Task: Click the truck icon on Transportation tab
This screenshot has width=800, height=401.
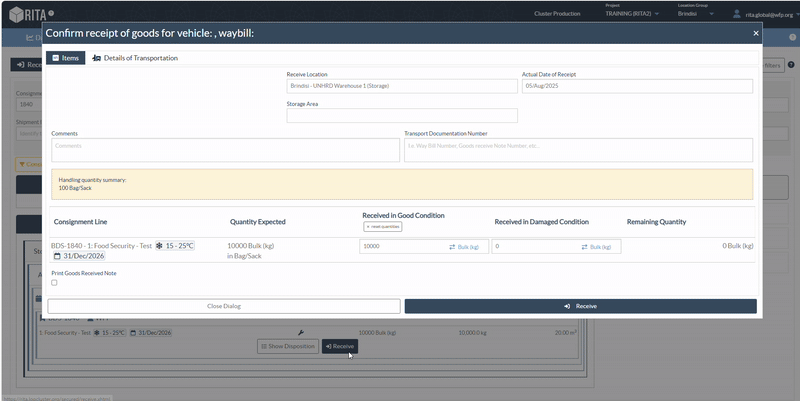Action: [97, 58]
